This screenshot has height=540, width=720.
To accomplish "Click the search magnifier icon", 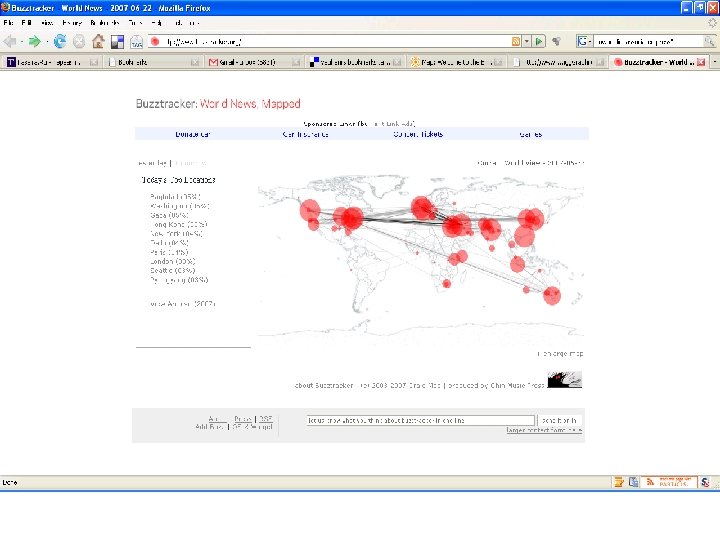I will [x=709, y=42].
